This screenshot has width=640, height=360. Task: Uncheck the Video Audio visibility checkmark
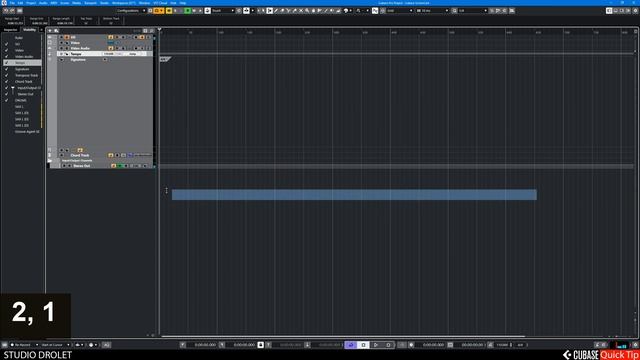pyautogui.click(x=7, y=57)
